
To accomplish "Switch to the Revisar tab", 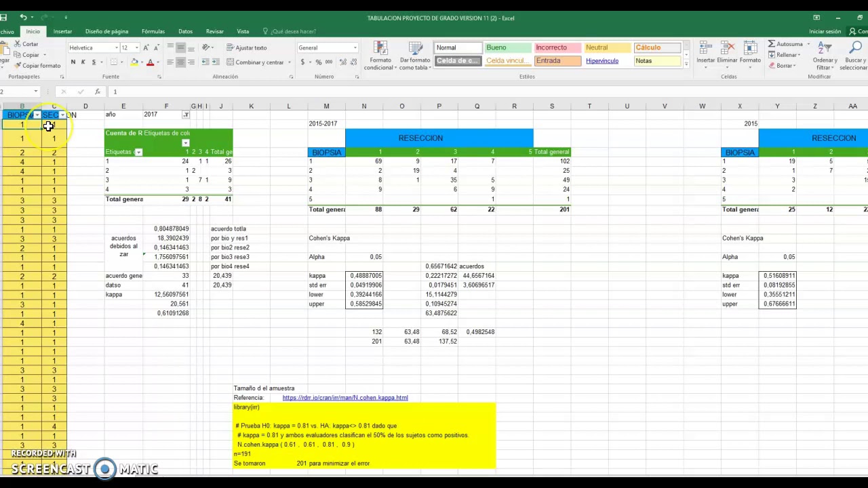I will [215, 31].
